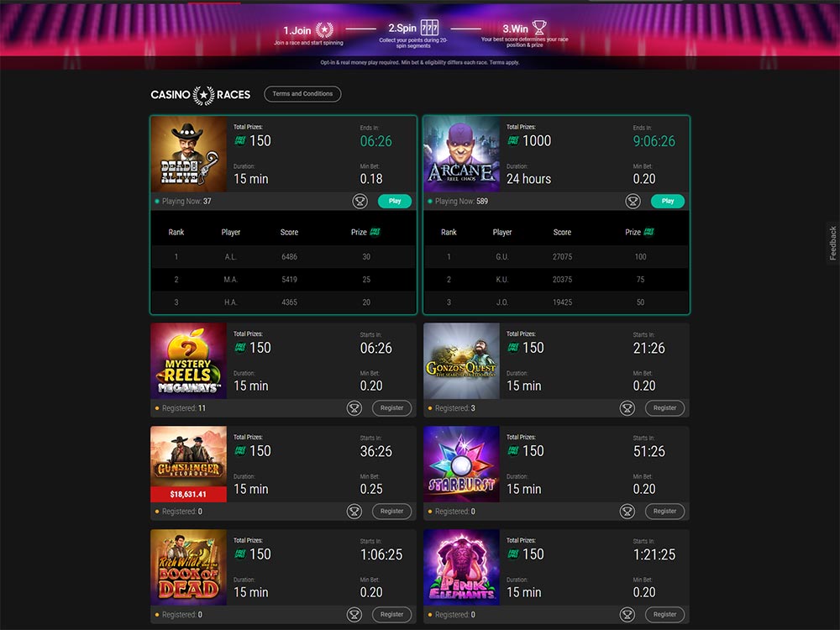This screenshot has height=630, width=840.
Task: Click the Casino Races star logo
Action: [203, 95]
